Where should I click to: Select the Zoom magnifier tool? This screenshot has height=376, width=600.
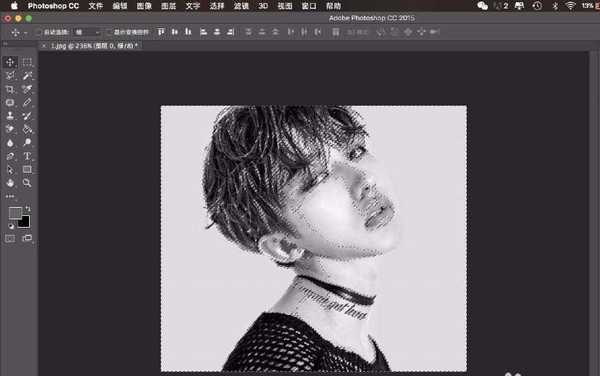click(x=27, y=183)
